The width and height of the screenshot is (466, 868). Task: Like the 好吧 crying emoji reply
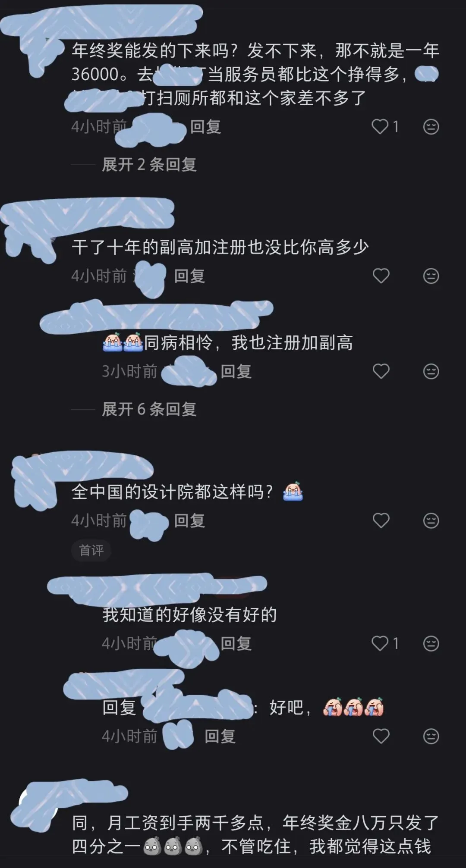(x=381, y=736)
